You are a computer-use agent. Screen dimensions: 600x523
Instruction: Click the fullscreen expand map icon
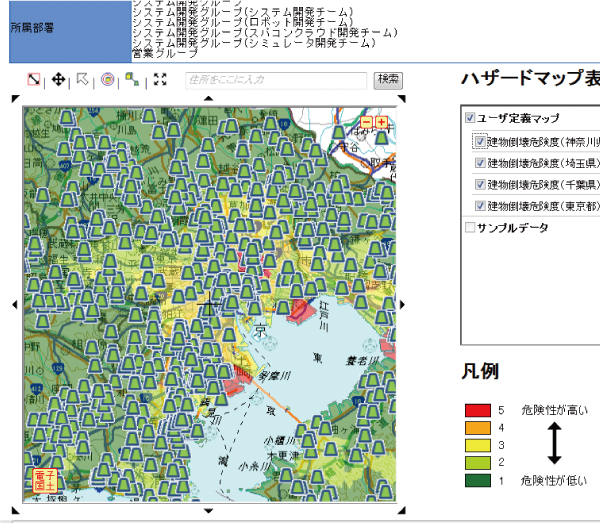(160, 79)
